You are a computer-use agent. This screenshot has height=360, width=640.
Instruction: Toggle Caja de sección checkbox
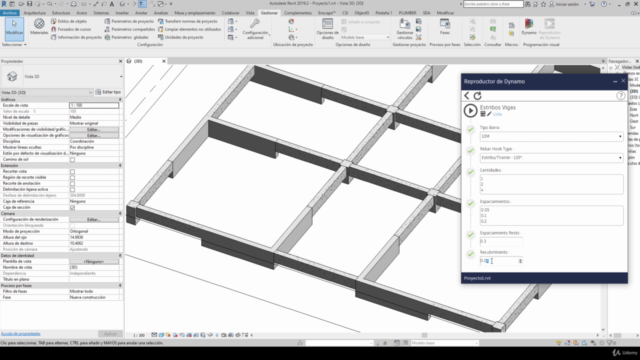point(72,207)
